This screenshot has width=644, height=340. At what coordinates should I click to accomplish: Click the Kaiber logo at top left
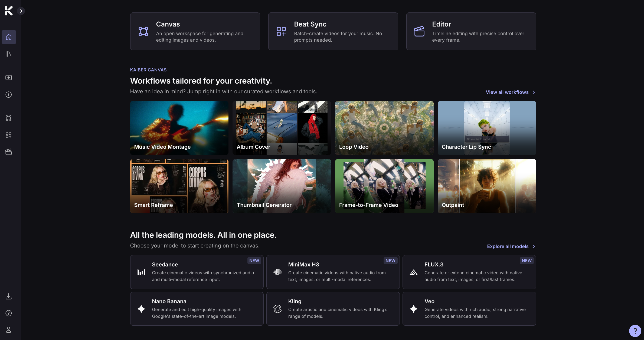9,11
